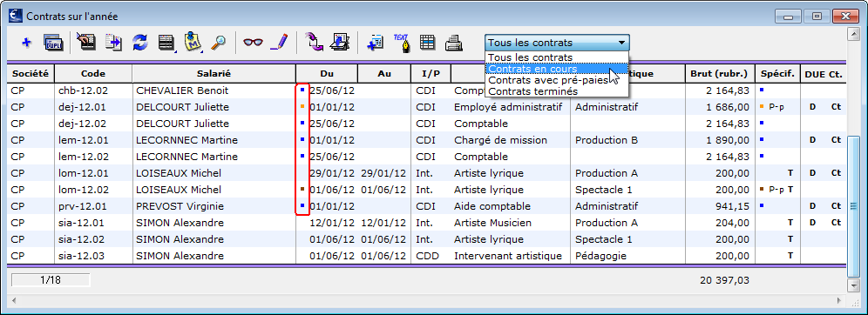Image resolution: width=868 pixels, height=315 pixels.
Task: Sort by the Société column header
Action: tap(31, 73)
